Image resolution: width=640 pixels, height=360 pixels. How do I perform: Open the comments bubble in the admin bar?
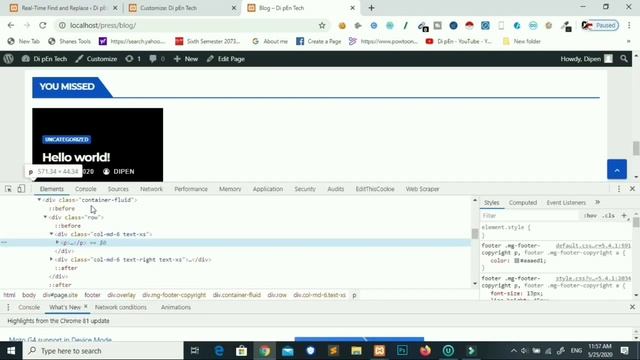(x=157, y=59)
